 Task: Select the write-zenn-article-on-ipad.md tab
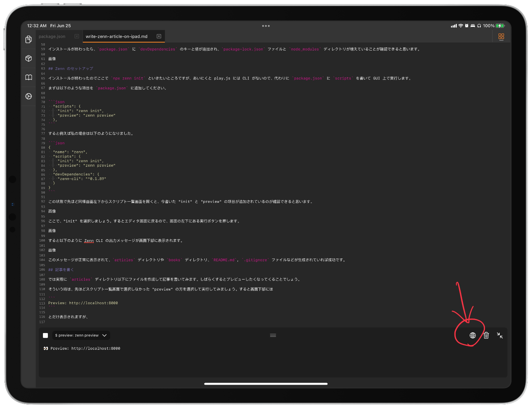(x=117, y=36)
